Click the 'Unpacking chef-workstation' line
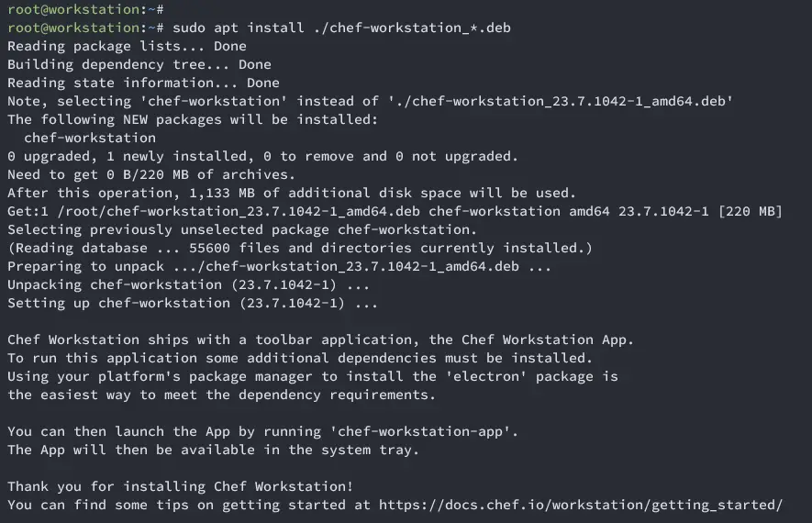 pos(188,284)
